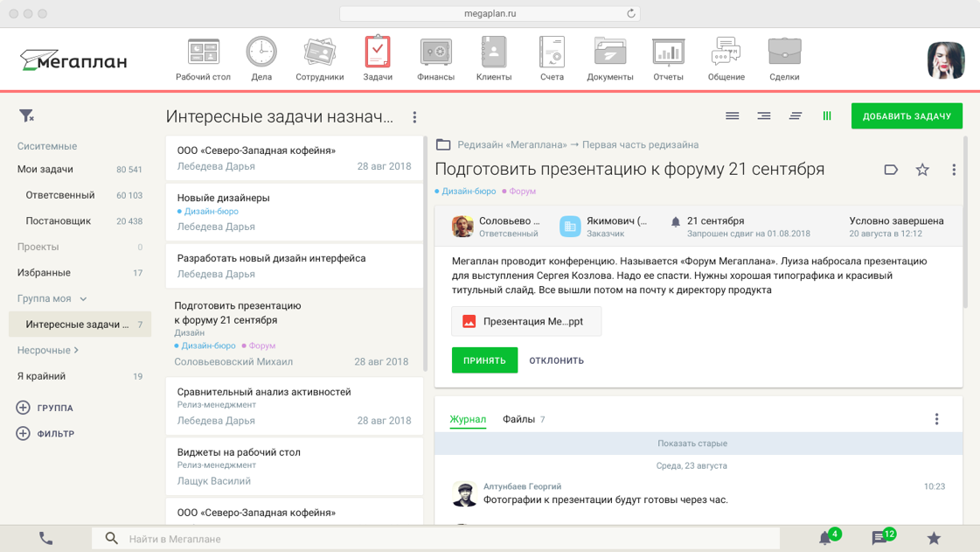Open Алтунбаев Георгий profile link
The height and width of the screenshot is (552, 980).
point(522,486)
